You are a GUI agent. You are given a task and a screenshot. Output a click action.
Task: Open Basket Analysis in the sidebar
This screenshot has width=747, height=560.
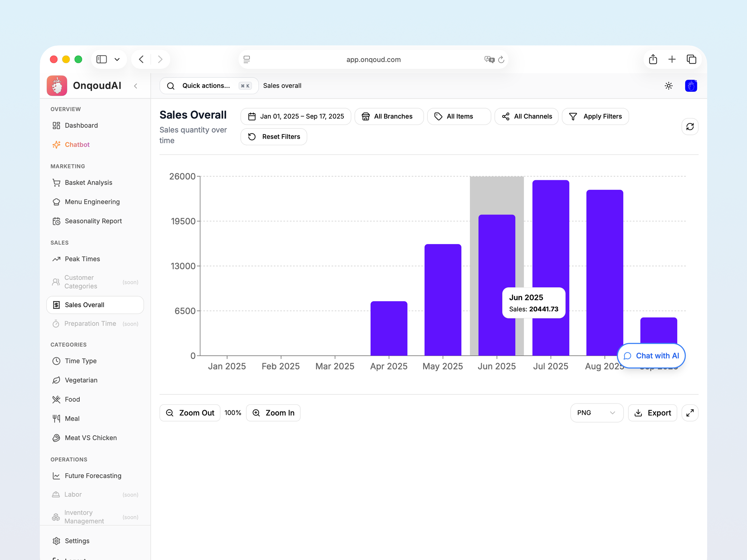[88, 183]
